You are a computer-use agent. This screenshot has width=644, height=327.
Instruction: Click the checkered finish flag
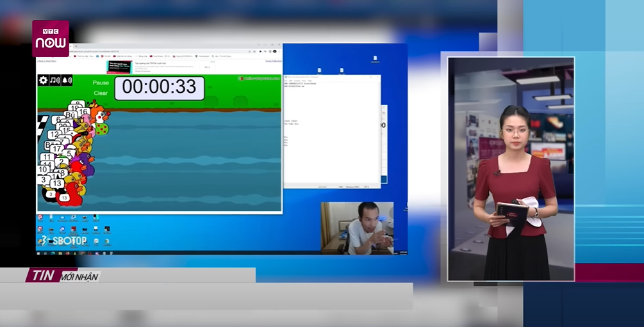coord(42,129)
